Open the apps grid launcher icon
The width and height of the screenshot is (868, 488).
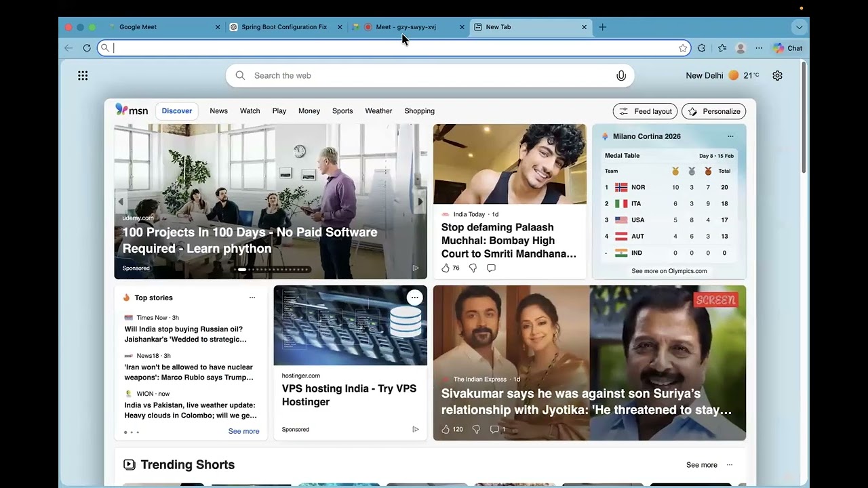pos(83,76)
